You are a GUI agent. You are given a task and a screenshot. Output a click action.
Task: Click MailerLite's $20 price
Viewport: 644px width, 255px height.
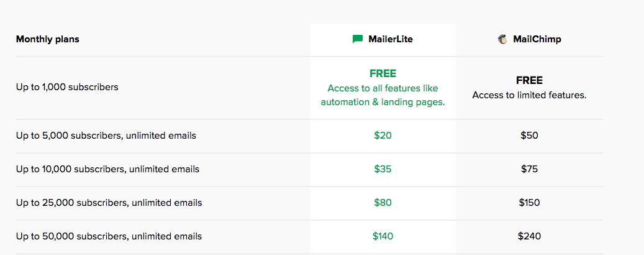(383, 135)
